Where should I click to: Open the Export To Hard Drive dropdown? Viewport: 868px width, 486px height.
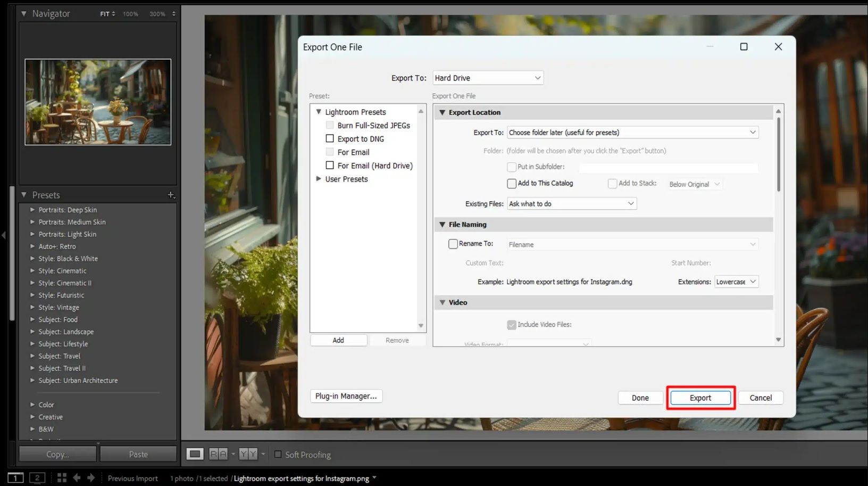(488, 78)
